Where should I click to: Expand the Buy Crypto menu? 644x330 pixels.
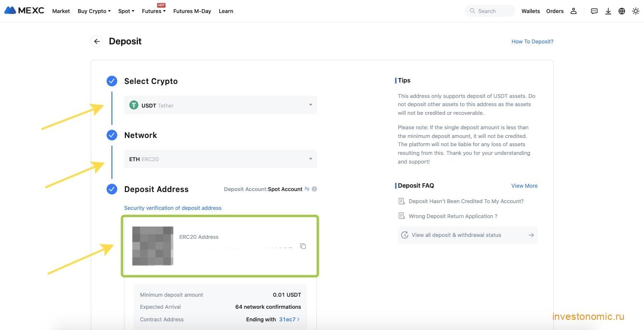coord(94,11)
